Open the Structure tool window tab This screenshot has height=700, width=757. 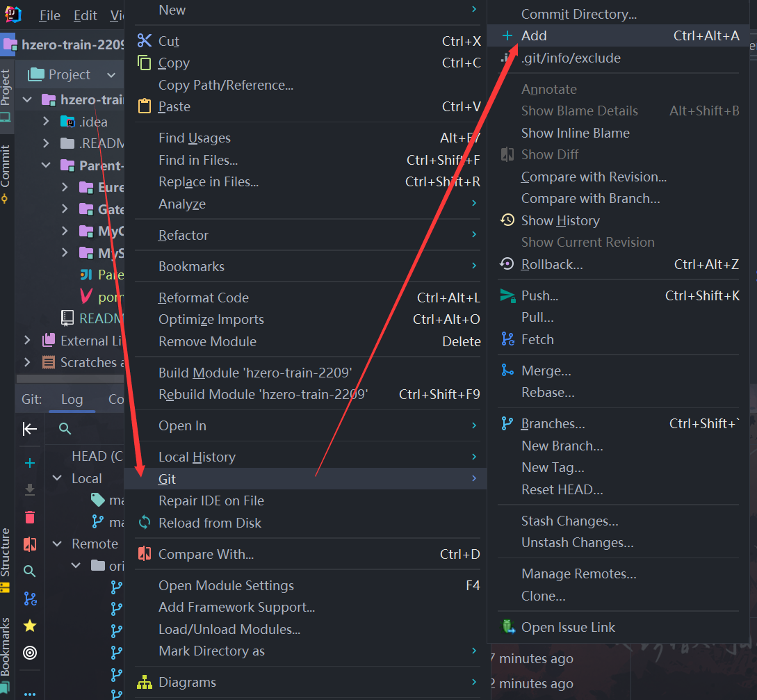click(x=6, y=559)
